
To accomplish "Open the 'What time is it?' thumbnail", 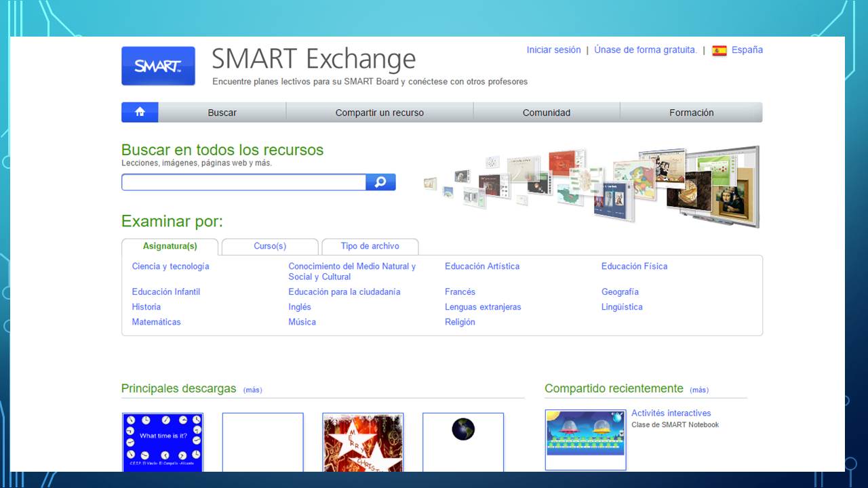I will pos(163,442).
